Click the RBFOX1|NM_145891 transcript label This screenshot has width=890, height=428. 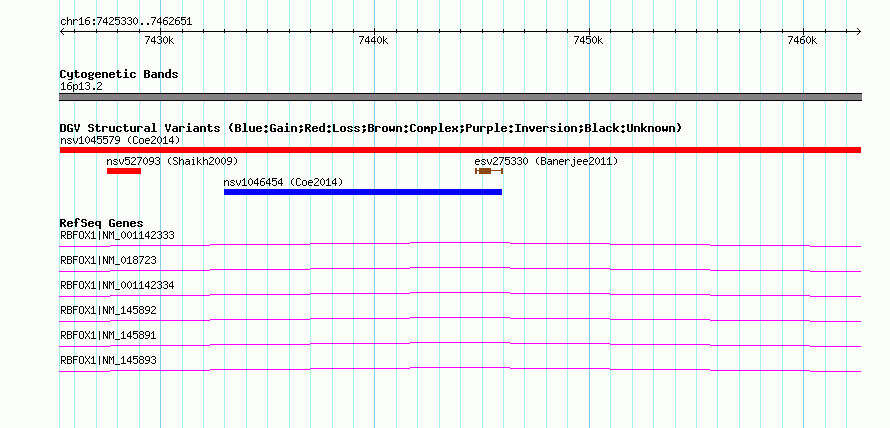[x=108, y=335]
